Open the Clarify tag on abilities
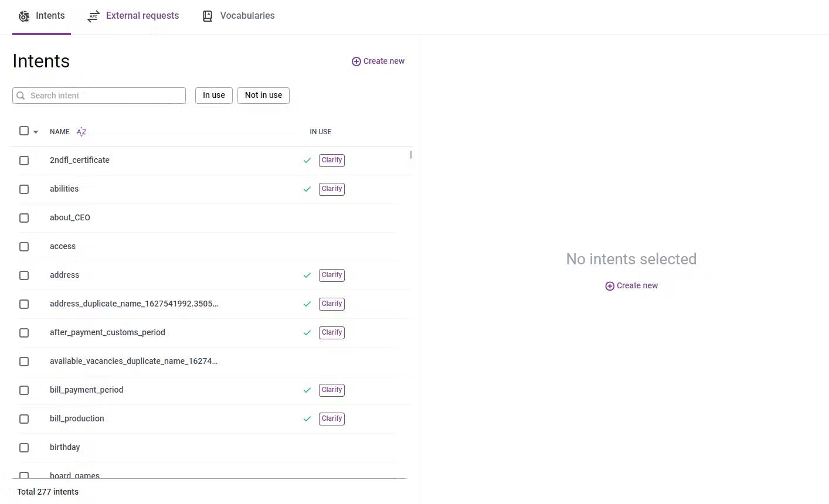Viewport: 829px width, 504px height. pos(332,189)
